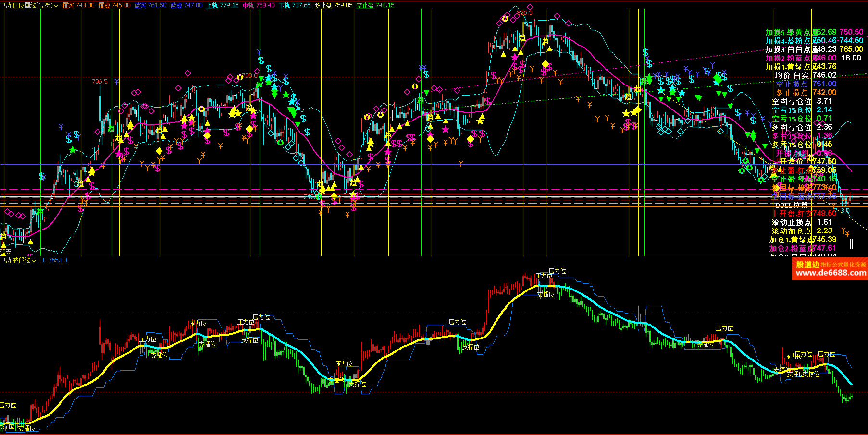This screenshot has width=868, height=435.
Task: Click the 加损5-绿黄 row
Action: [x=815, y=32]
